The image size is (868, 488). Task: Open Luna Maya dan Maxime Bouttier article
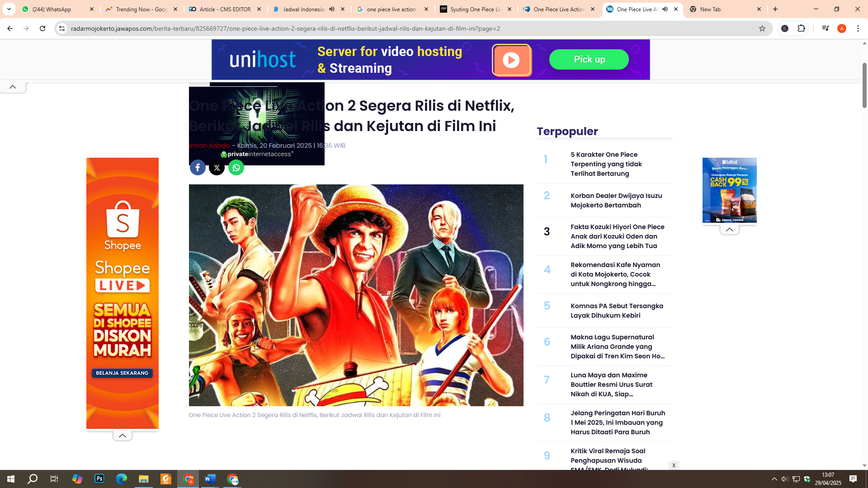611,385
